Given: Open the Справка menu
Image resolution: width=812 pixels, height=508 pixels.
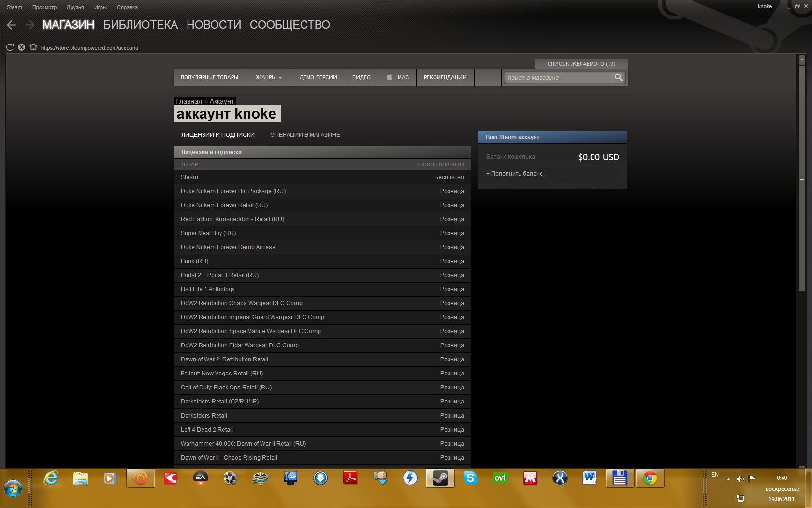Looking at the screenshot, I should [128, 7].
